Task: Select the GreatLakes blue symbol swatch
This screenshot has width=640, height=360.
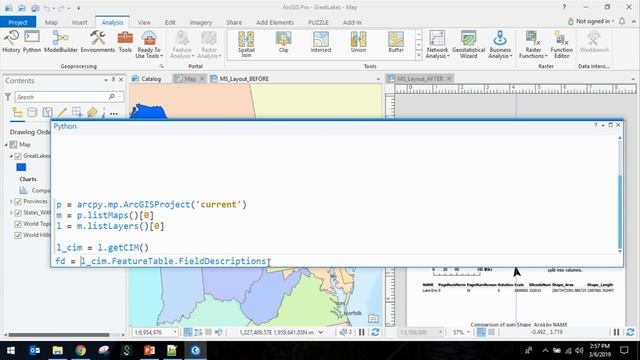Action: point(21,167)
